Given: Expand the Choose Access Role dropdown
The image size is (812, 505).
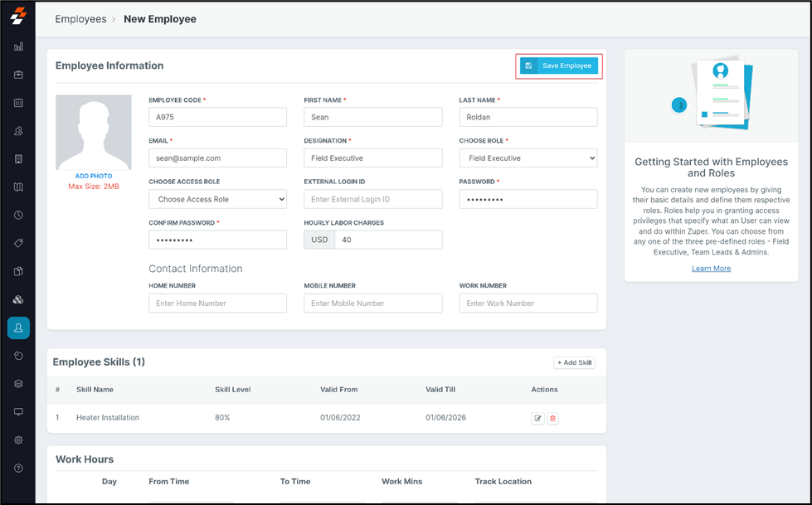Looking at the screenshot, I should pos(217,199).
